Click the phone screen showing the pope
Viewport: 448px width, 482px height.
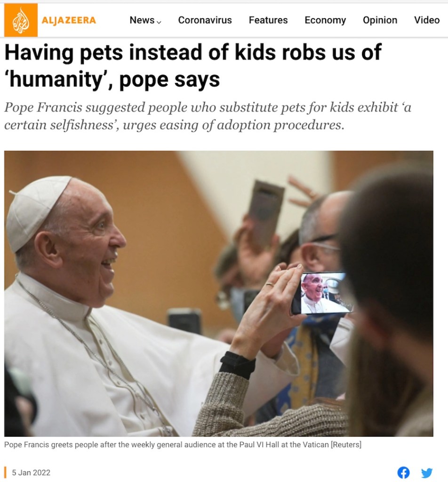(x=323, y=293)
